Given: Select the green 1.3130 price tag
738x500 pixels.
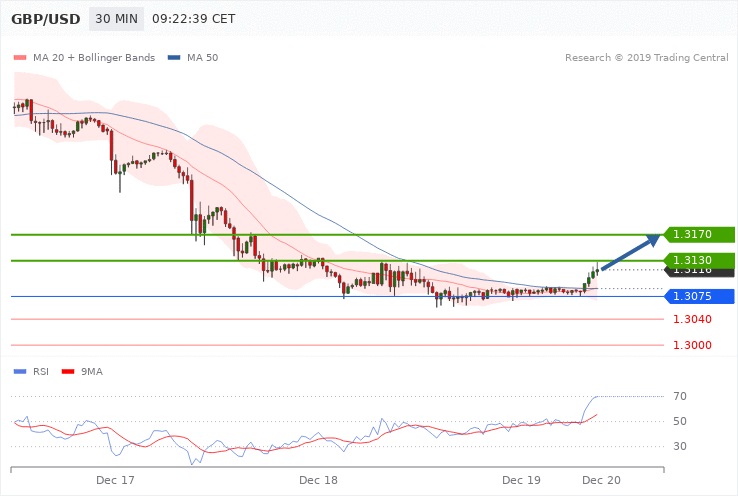Looking at the screenshot, I should click(700, 260).
